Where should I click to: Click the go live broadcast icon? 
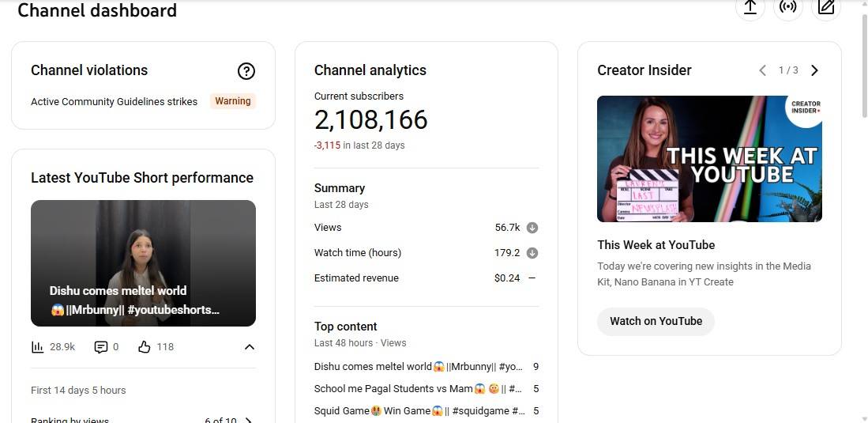(x=787, y=7)
